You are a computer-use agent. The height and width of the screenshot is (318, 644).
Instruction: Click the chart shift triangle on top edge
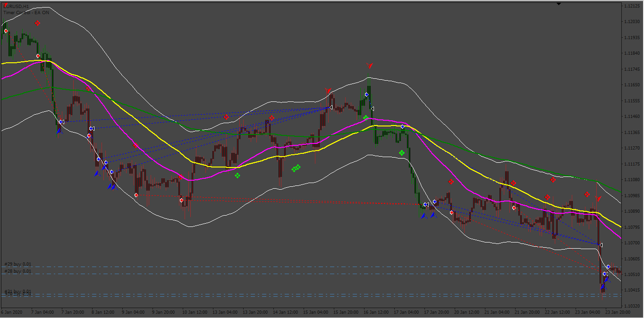click(559, 4)
